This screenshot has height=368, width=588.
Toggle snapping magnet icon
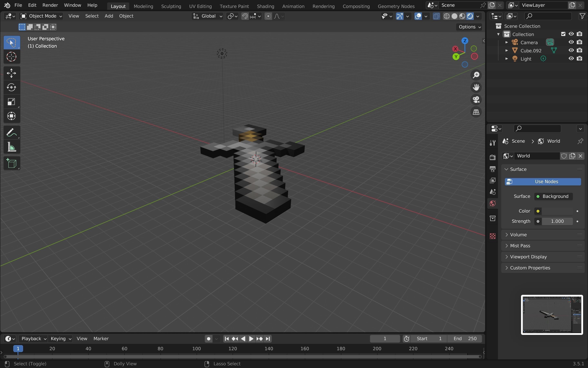point(245,16)
